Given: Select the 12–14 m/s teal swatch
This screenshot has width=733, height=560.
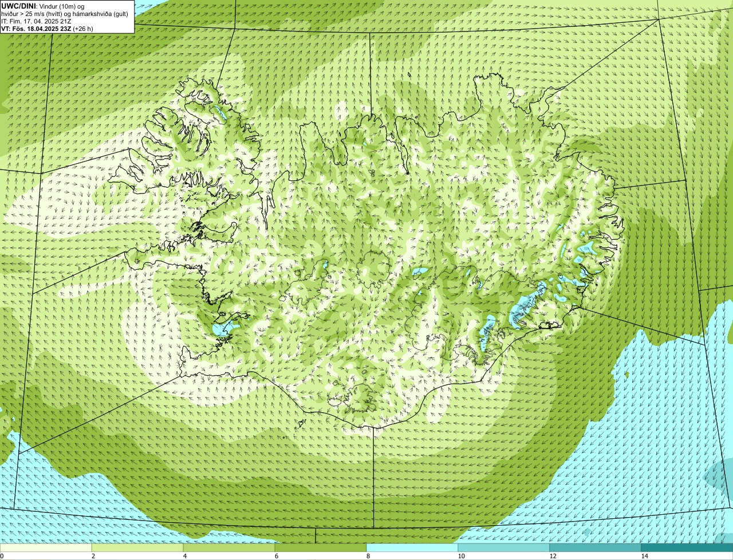Looking at the screenshot, I should (596, 547).
